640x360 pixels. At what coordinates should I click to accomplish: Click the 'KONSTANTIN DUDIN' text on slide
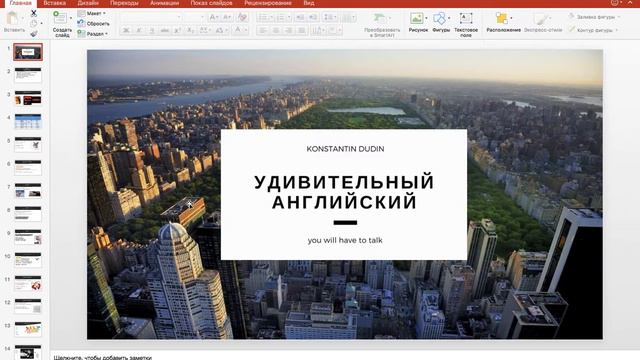coord(345,149)
